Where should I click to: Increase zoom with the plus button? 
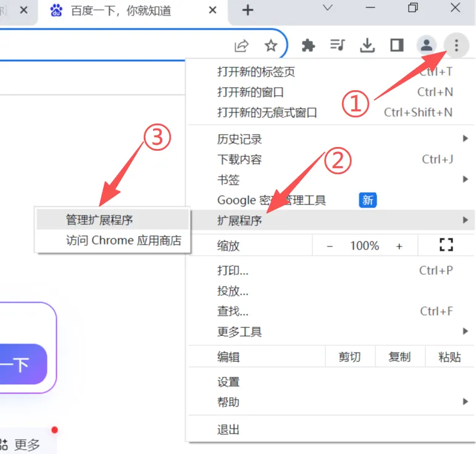pyautogui.click(x=399, y=246)
